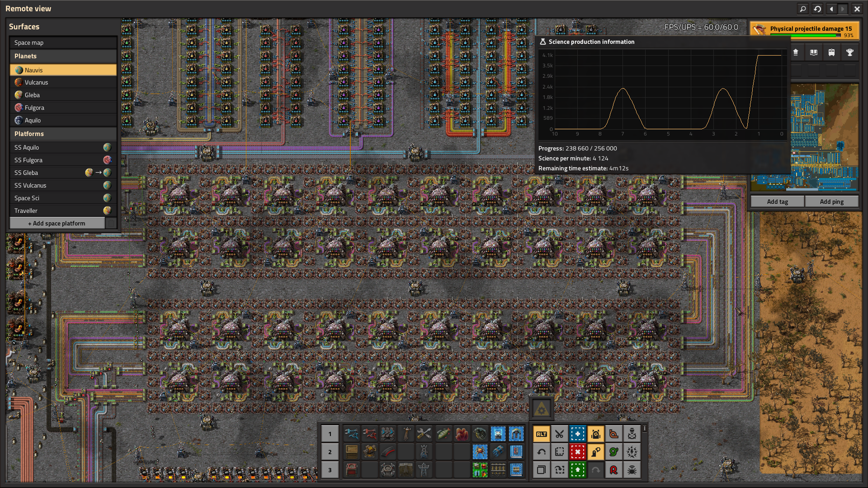This screenshot has width=868, height=488.
Task: Select the blueprint book in quickbar row 2
Action: (516, 452)
